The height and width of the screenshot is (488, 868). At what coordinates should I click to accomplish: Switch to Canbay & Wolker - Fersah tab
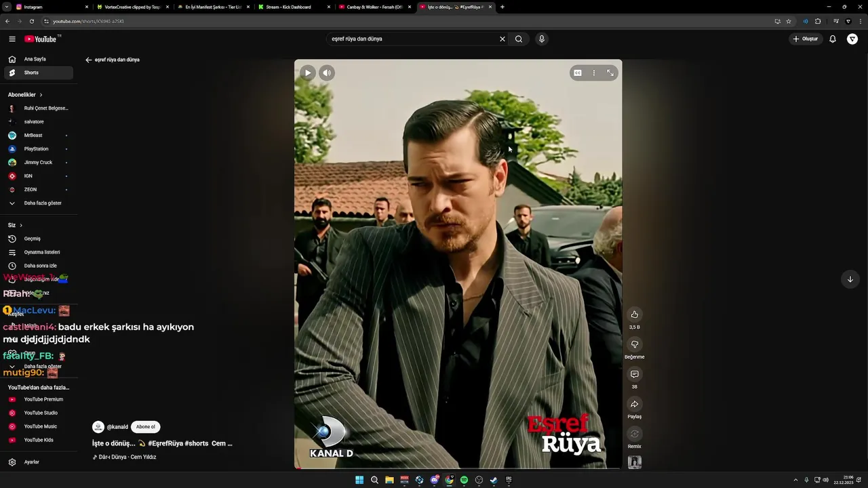374,7
